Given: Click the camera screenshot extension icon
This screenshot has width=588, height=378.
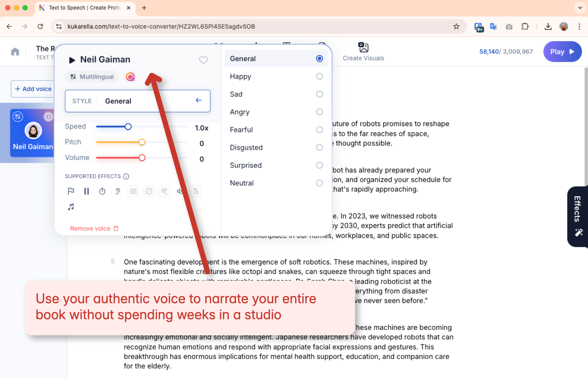Looking at the screenshot, I should tap(509, 26).
